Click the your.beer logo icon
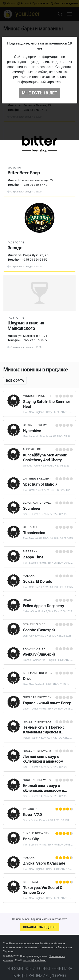The height and width of the screenshot is (980, 79). [8, 14]
